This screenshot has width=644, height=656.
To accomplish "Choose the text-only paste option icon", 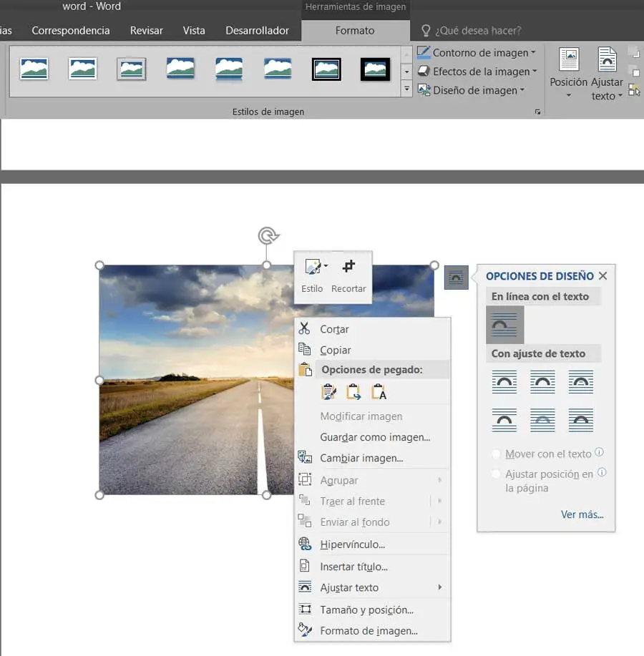I will (379, 391).
